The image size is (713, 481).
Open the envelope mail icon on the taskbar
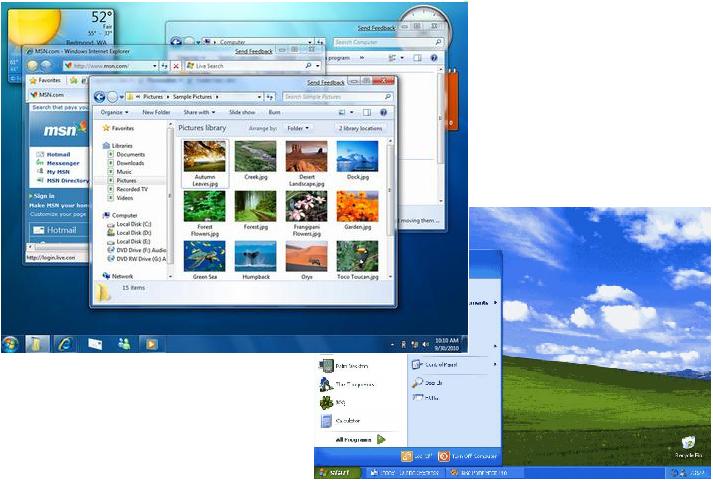click(x=95, y=344)
